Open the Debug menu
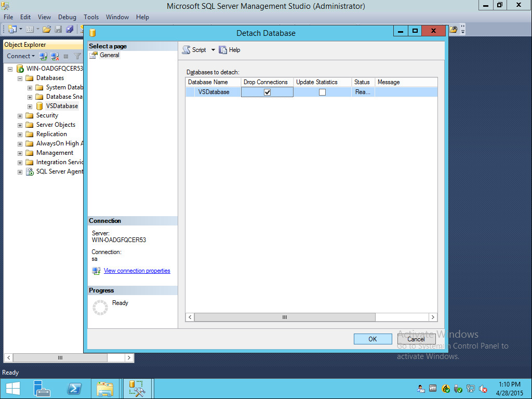 click(x=67, y=17)
